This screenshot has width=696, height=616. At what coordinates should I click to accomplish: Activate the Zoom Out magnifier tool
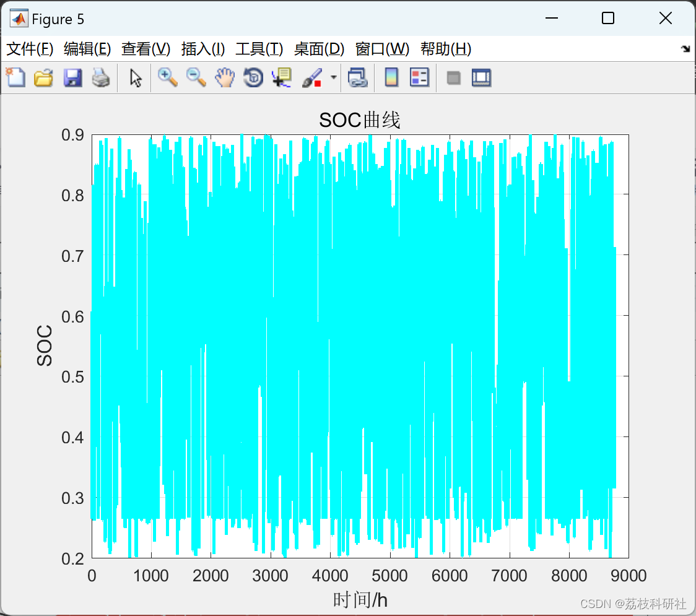tap(196, 77)
